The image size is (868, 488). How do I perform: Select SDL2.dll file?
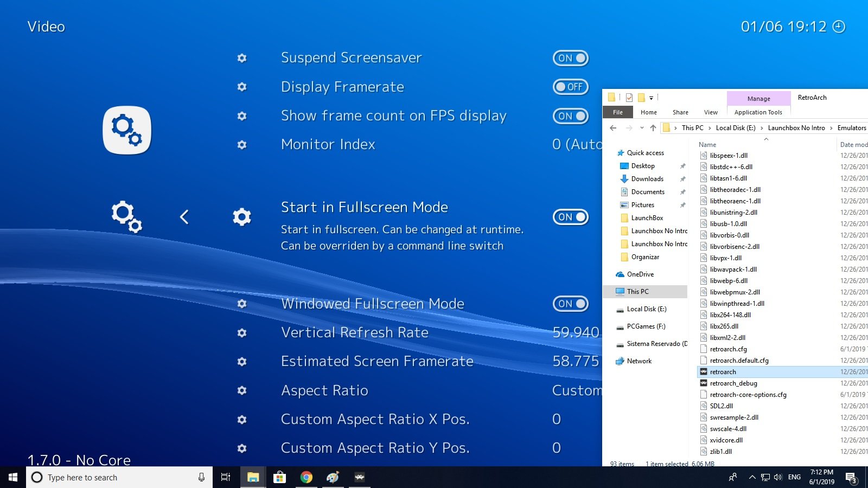[721, 406]
